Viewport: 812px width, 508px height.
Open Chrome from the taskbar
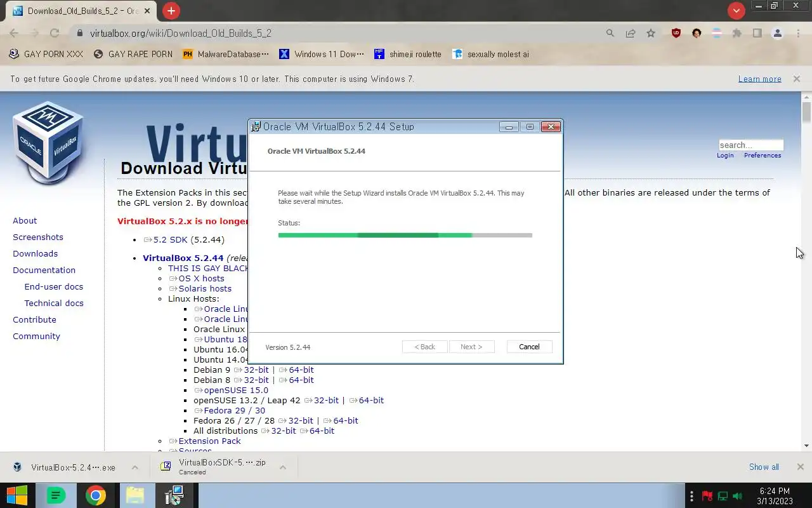(96, 495)
